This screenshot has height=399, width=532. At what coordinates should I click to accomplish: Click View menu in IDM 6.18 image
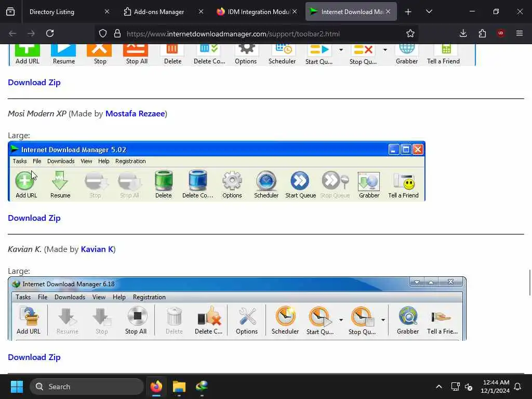pyautogui.click(x=99, y=297)
